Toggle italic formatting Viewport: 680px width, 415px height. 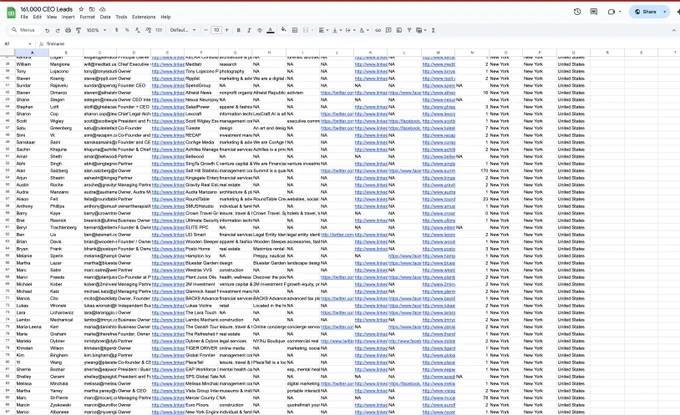(249, 30)
